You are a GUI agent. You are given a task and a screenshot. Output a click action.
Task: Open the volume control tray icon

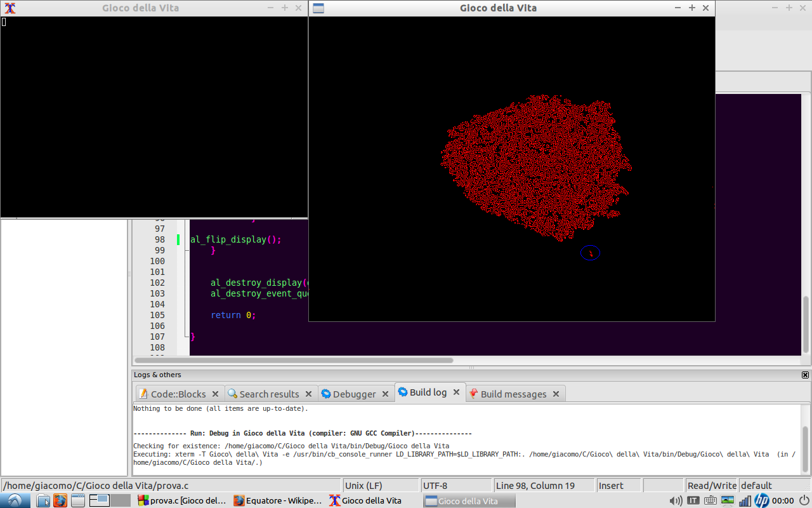tap(676, 501)
